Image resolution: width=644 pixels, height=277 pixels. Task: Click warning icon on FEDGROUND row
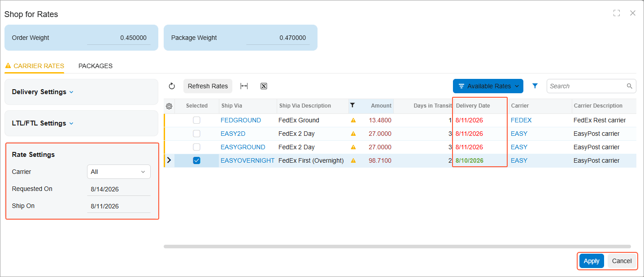(x=353, y=120)
